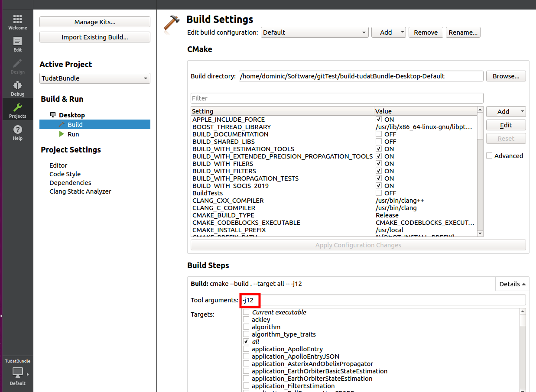536x392 pixels.
Task: Open Debug mode bug icon
Action: (17, 86)
